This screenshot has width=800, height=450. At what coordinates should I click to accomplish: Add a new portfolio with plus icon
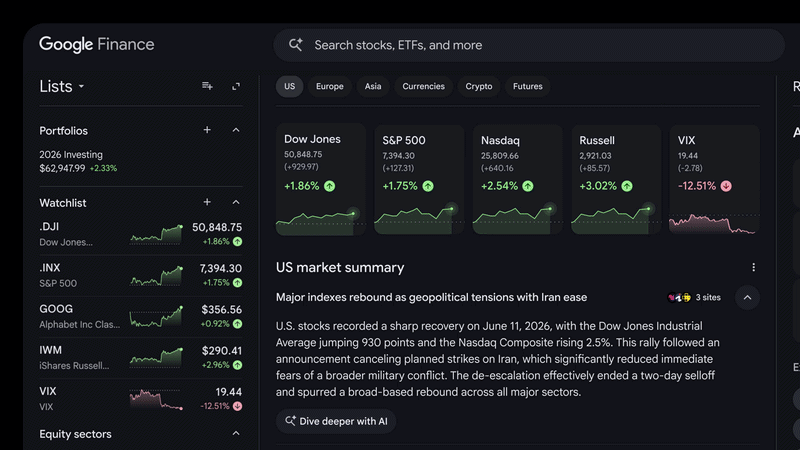(207, 130)
